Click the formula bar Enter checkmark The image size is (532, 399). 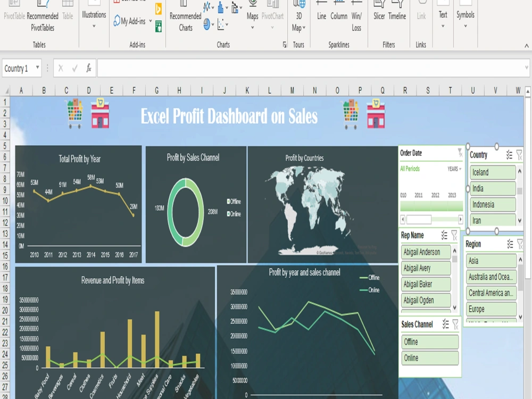coord(74,69)
